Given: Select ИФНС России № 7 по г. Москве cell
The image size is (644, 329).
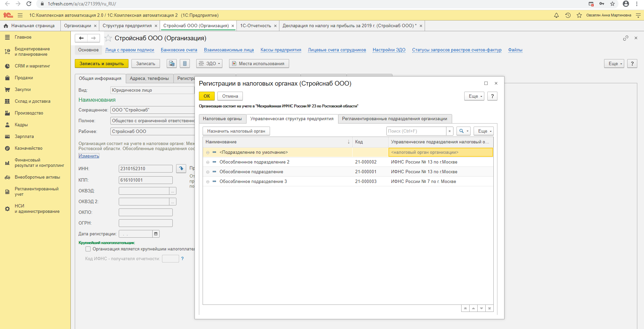Looking at the screenshot, I should [x=440, y=182].
